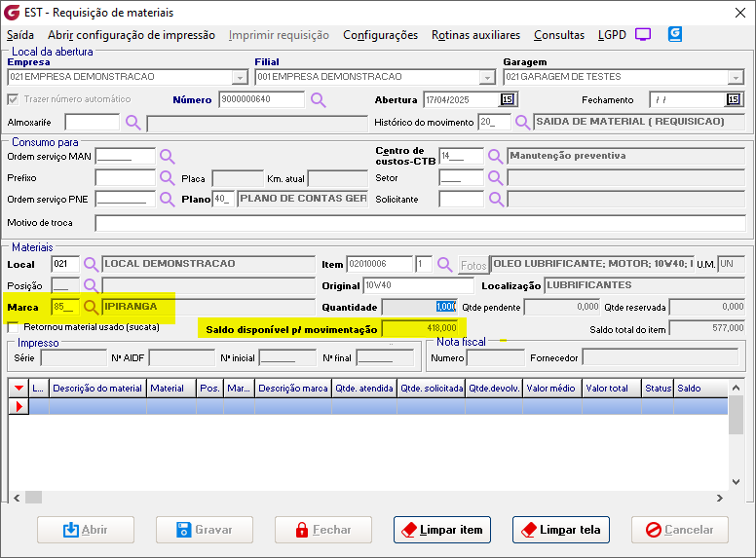Select the first grid row indicator arrow
Screen dimensions: 756x558
pyautogui.click(x=19, y=406)
